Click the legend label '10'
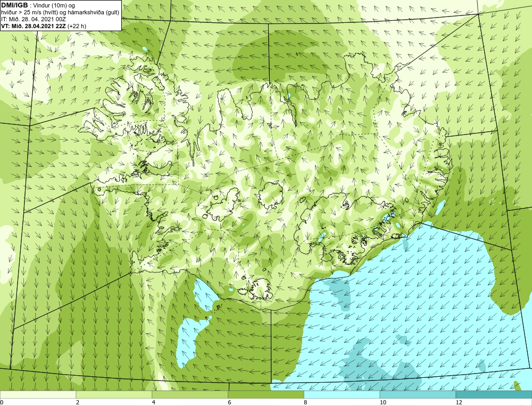 point(383,402)
